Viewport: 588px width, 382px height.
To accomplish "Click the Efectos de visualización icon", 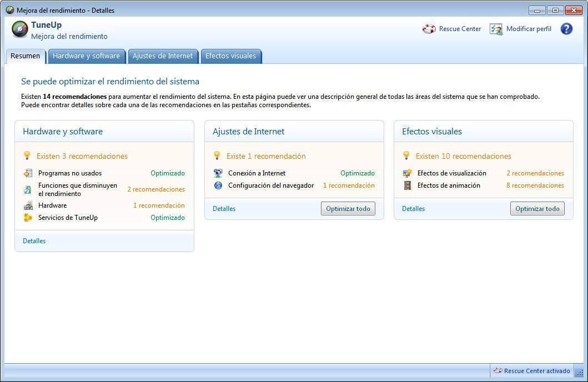I will coord(408,173).
